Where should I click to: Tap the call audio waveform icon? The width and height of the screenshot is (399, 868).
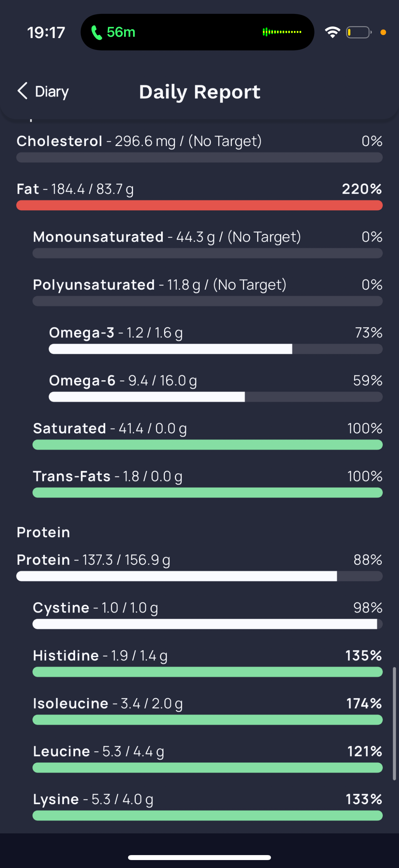282,32
